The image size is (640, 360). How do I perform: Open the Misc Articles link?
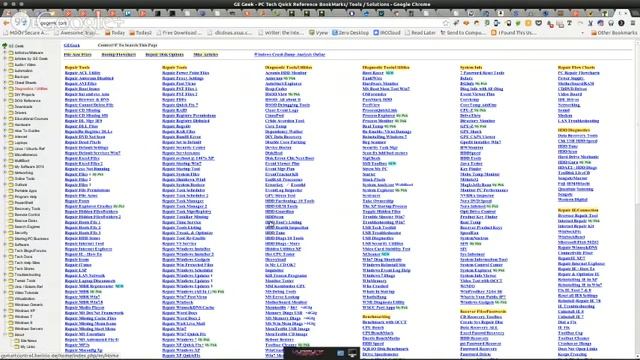[206, 54]
